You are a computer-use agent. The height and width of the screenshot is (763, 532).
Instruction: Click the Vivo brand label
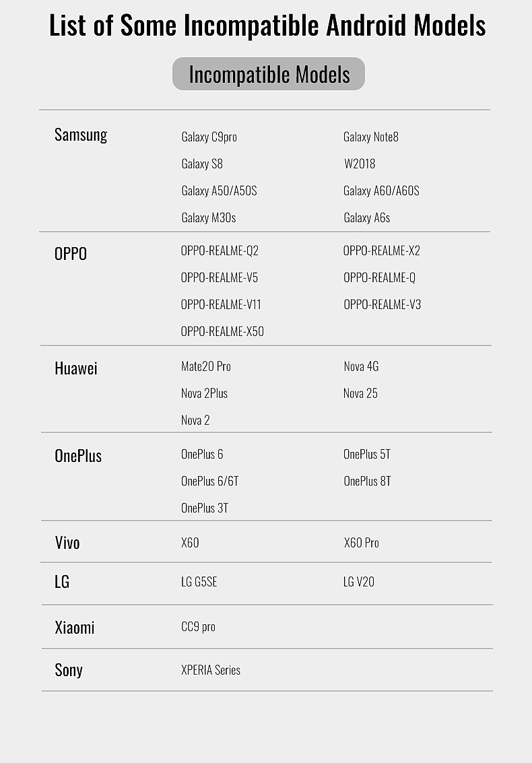point(67,543)
